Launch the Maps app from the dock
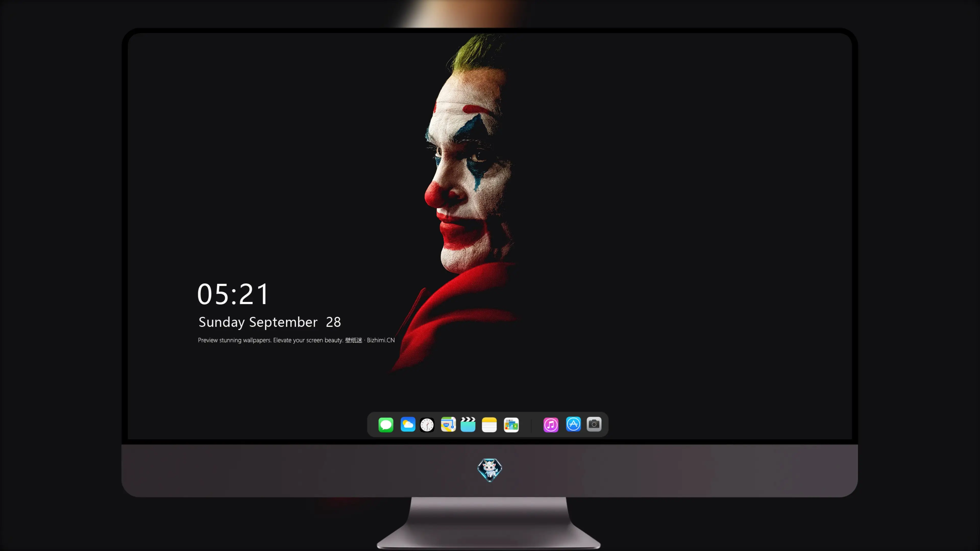The height and width of the screenshot is (551, 980). click(448, 424)
